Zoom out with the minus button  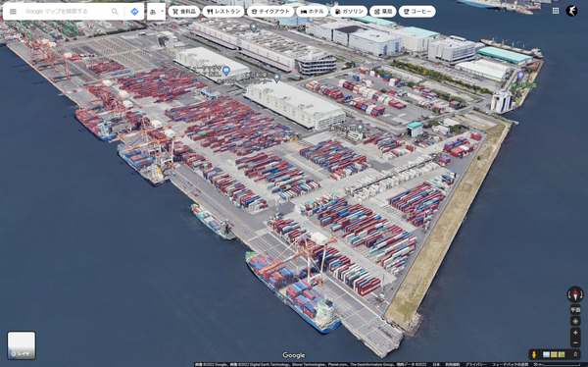coord(575,342)
